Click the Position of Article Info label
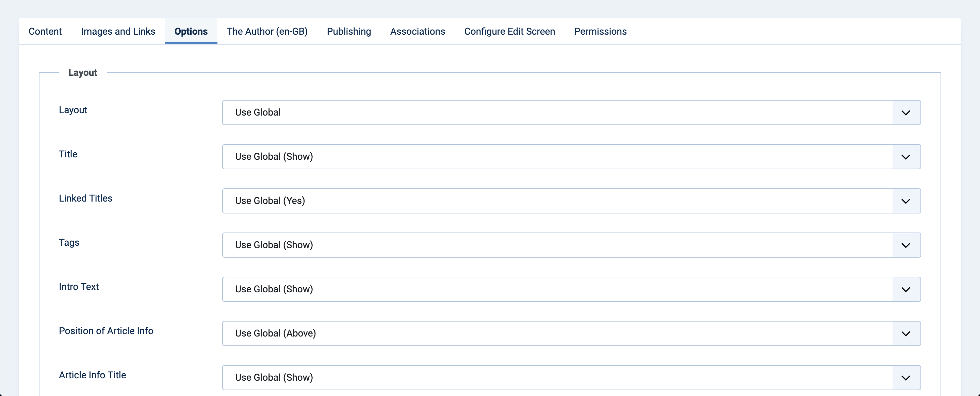980x396 pixels. 106,331
